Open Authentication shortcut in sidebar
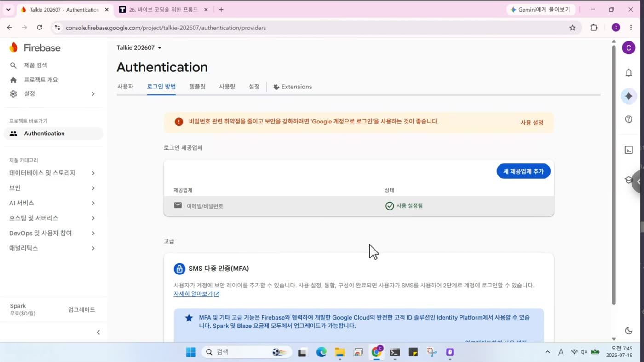 [x=53, y=134]
